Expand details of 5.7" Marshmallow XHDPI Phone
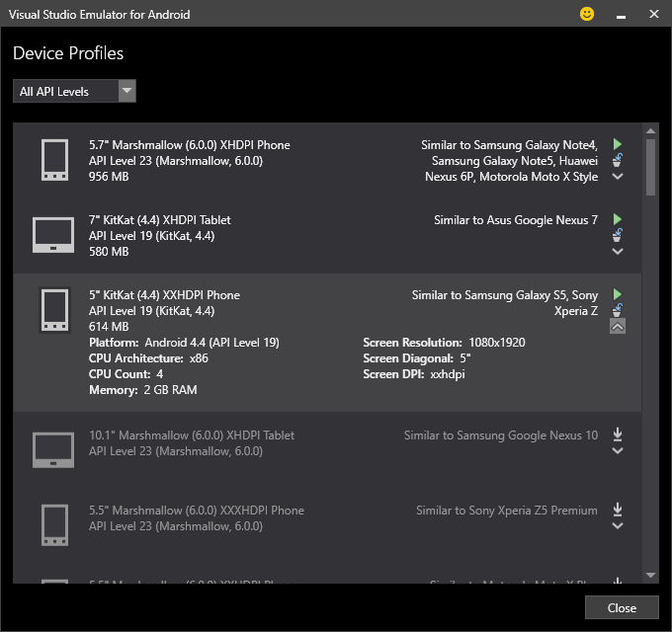Screen dimensions: 672x632 [617, 176]
